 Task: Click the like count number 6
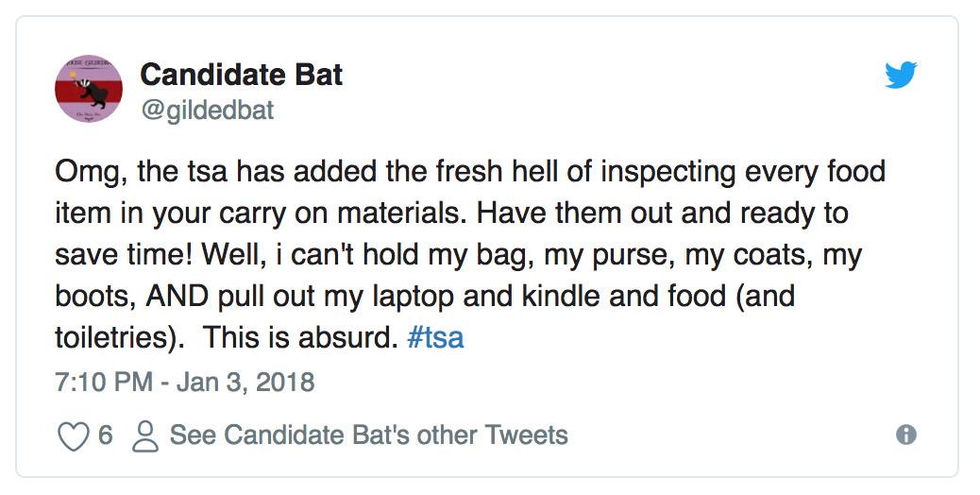105,435
